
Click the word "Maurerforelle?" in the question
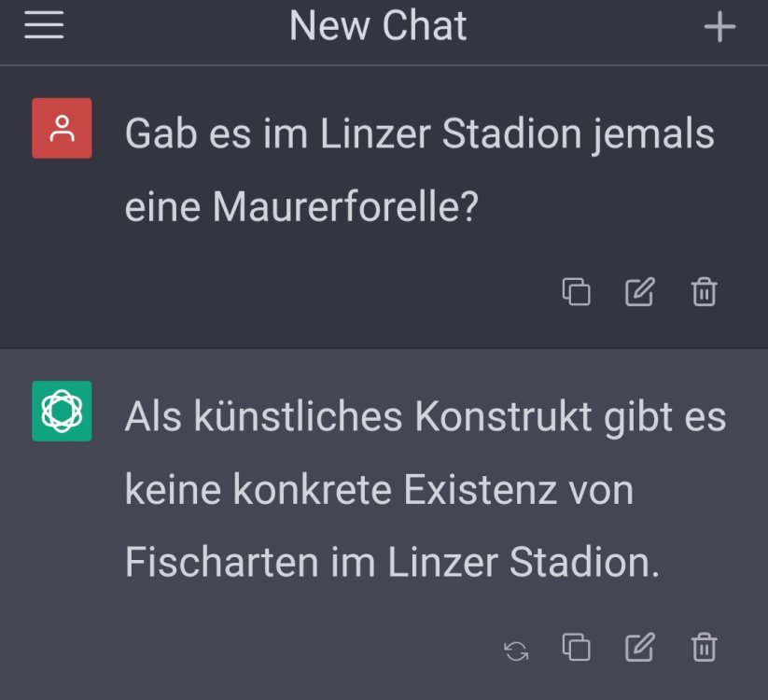[345, 207]
